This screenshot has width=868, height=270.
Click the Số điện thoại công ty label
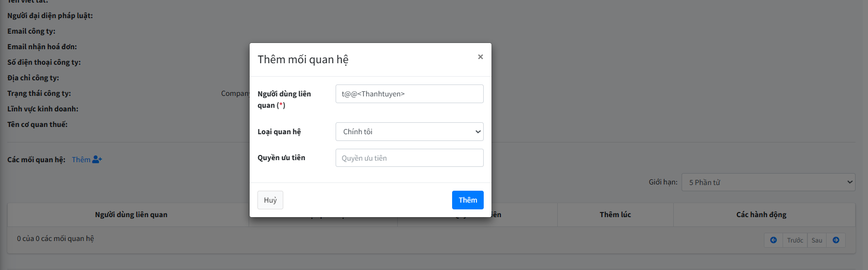point(44,62)
